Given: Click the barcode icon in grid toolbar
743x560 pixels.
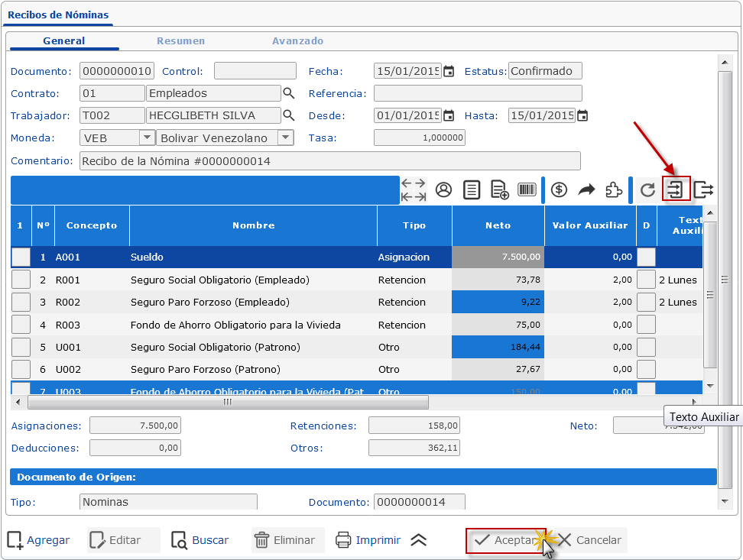Looking at the screenshot, I should click(527, 190).
